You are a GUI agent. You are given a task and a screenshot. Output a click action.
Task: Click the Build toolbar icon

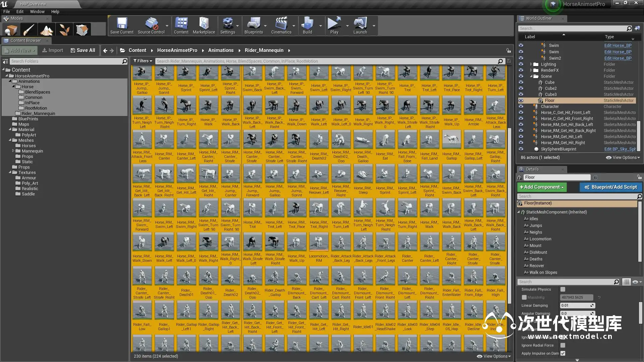[307, 25]
